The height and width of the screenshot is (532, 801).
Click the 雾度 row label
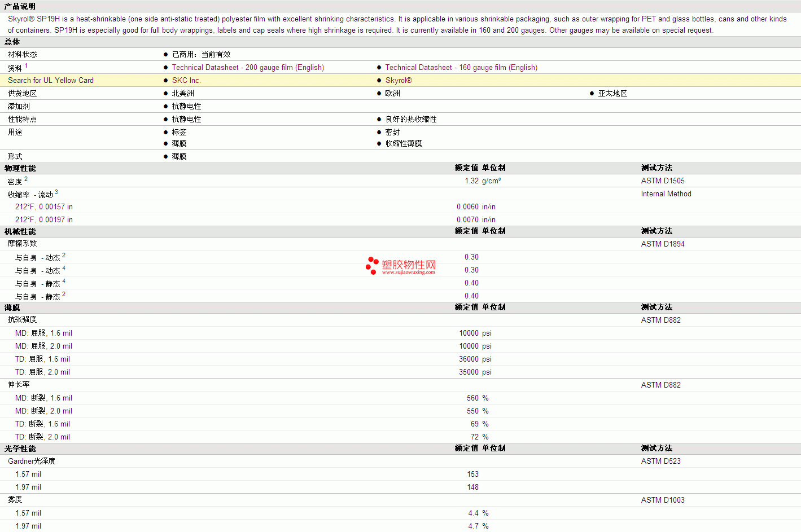point(15,500)
